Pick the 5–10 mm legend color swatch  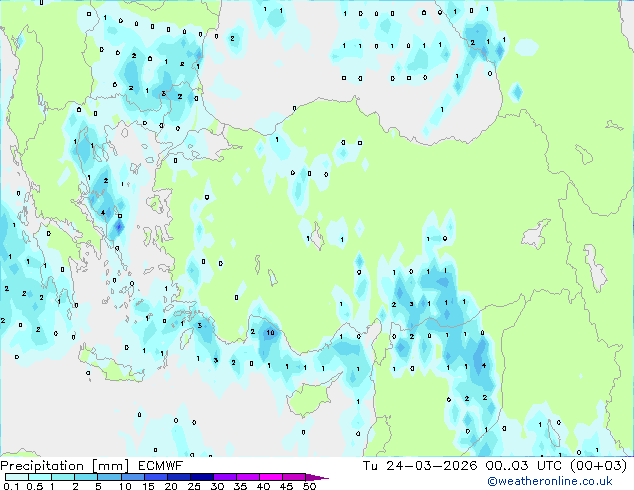(109, 477)
